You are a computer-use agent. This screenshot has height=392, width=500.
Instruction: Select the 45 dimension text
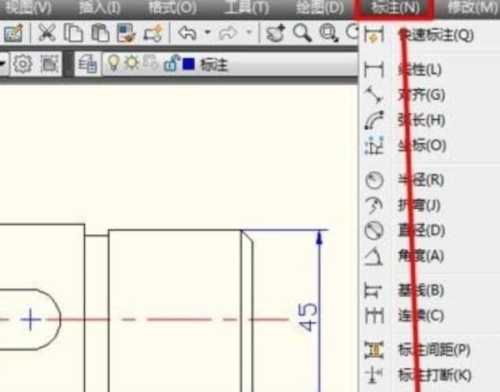[307, 317]
